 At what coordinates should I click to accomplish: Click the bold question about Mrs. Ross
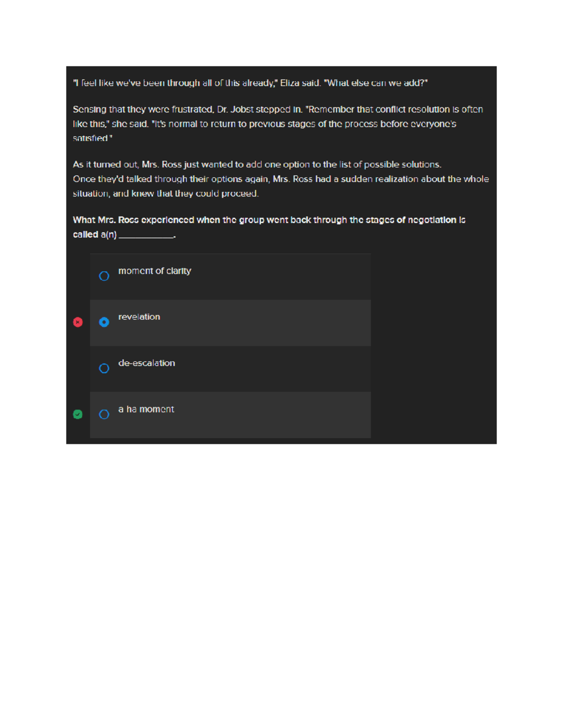(x=269, y=227)
